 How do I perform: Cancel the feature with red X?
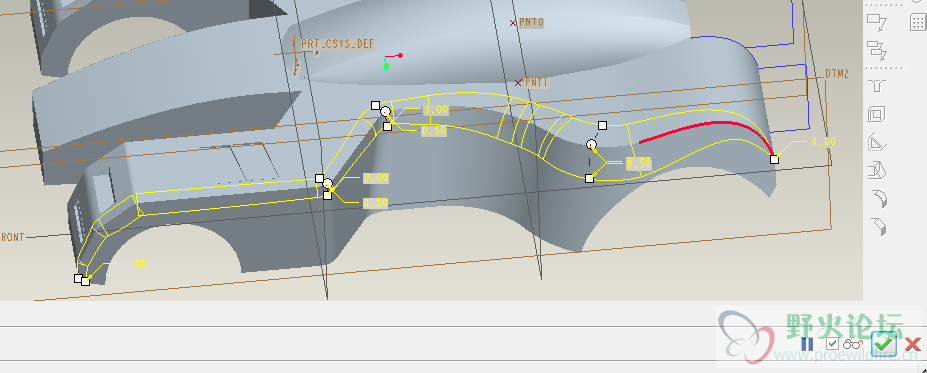pyautogui.click(x=913, y=343)
